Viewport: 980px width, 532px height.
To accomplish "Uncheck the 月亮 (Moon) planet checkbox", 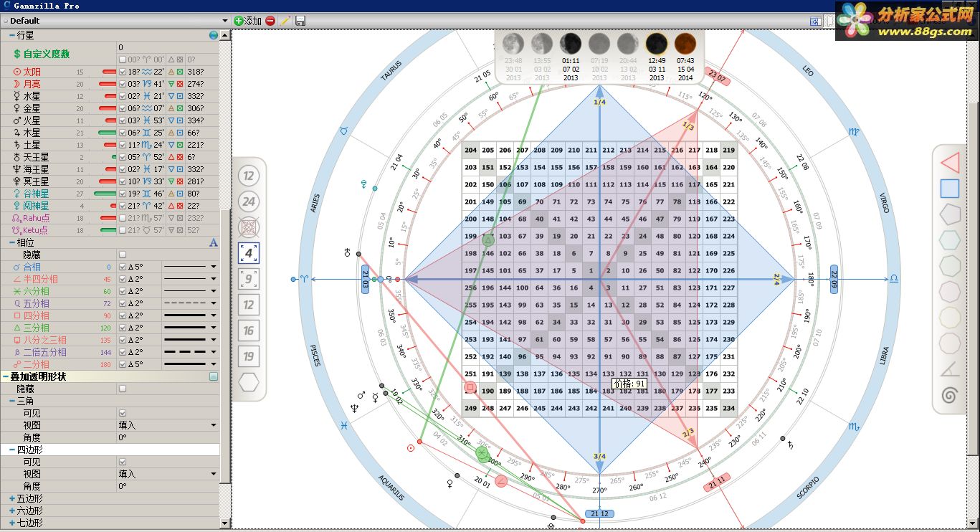I will [x=123, y=85].
